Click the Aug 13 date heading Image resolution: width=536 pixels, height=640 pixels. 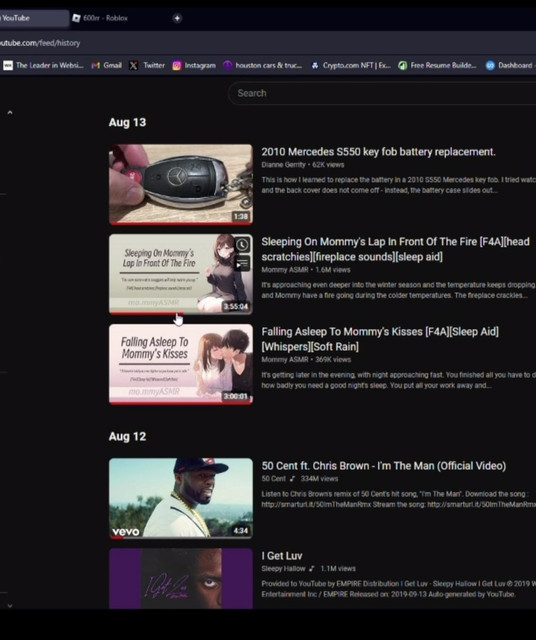coord(127,122)
